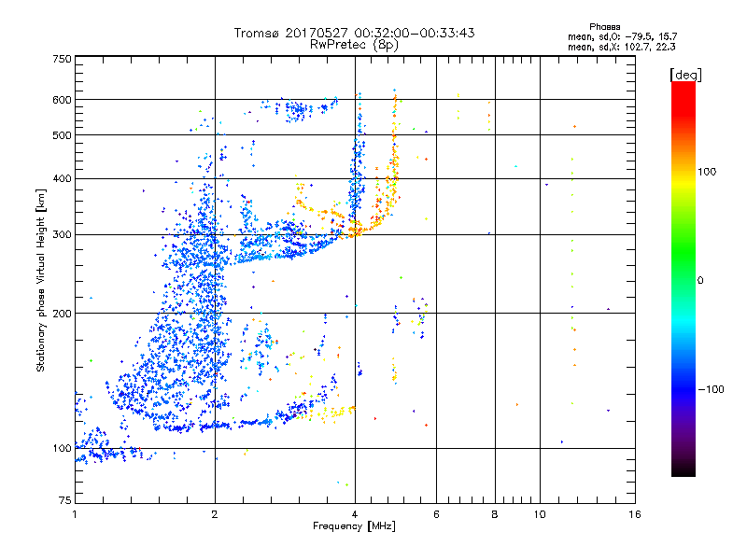Screen dimensions: 747x560
Task: Click the 'Phases' header text
Action: (604, 27)
